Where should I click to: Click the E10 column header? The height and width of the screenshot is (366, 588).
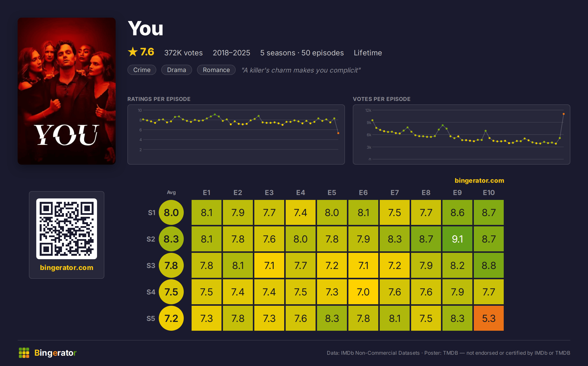(489, 193)
